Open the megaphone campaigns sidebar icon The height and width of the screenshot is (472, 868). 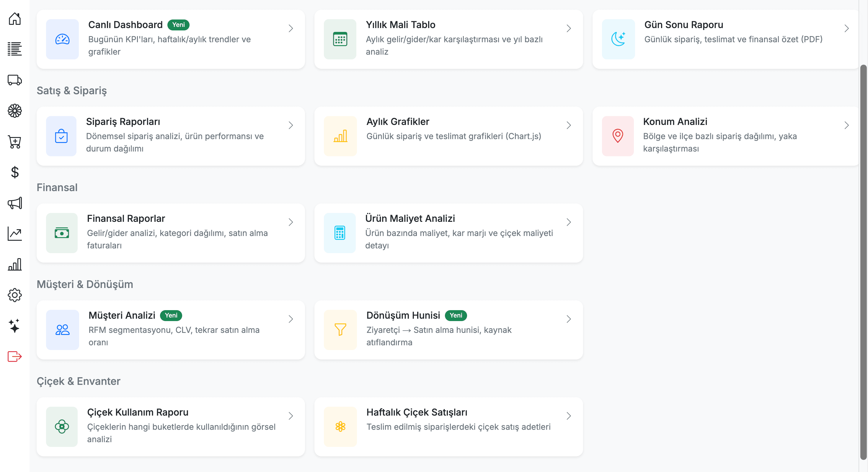pos(14,203)
